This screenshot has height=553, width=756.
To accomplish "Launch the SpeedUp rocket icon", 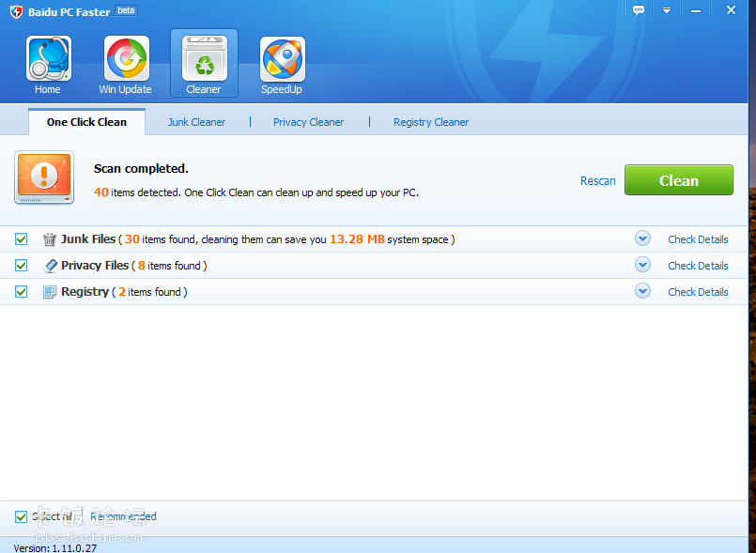I will [283, 59].
